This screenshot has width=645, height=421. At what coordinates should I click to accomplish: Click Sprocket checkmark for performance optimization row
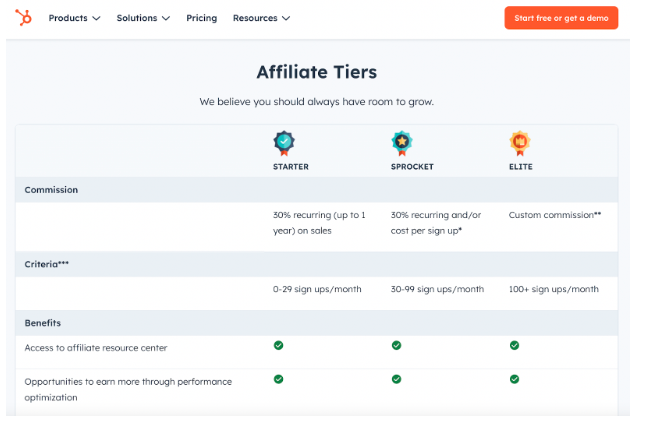click(x=396, y=379)
